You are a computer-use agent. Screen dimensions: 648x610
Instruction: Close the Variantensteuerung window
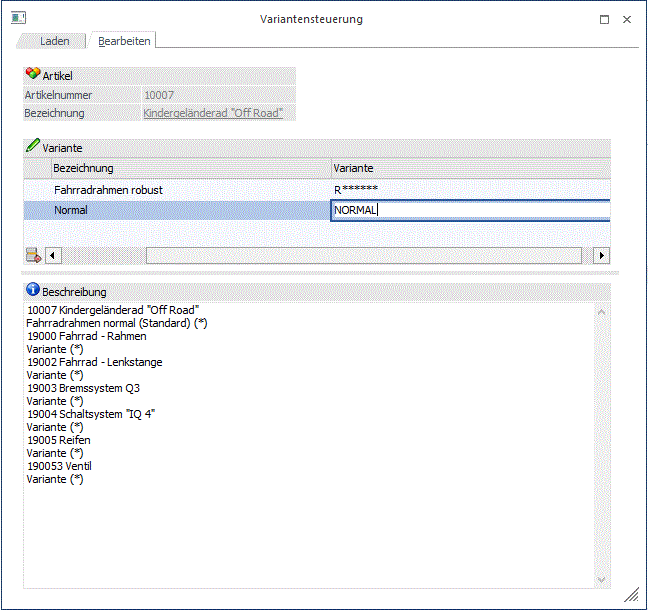tap(627, 19)
